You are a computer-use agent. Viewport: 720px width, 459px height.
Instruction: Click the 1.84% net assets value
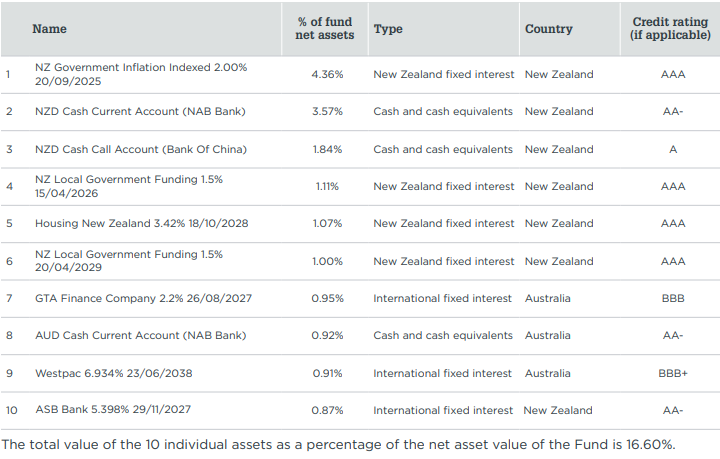327,149
